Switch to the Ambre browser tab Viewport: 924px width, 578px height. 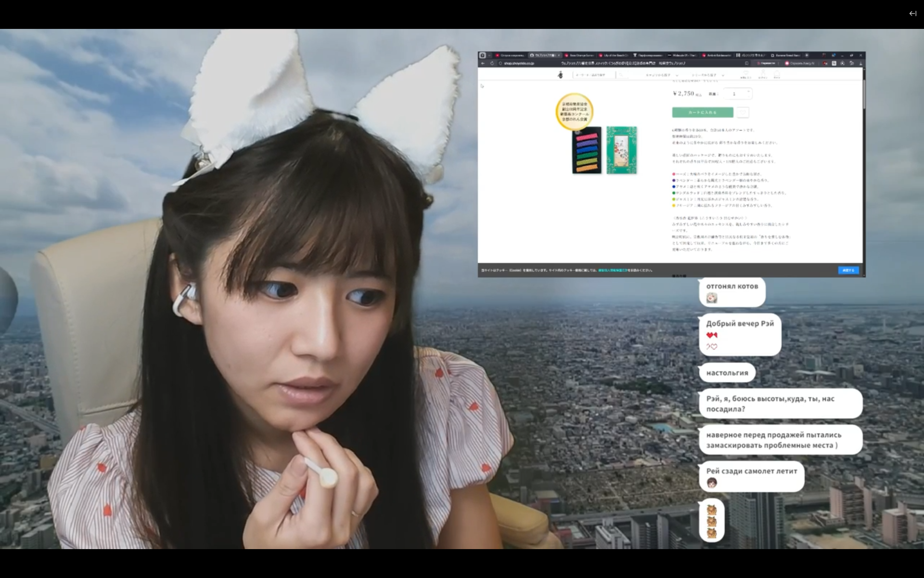pyautogui.click(x=717, y=55)
